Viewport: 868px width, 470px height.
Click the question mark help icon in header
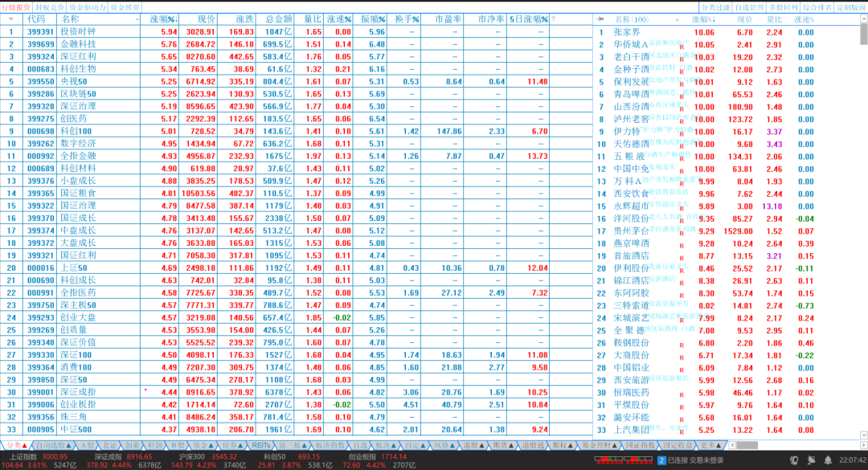(x=553, y=19)
